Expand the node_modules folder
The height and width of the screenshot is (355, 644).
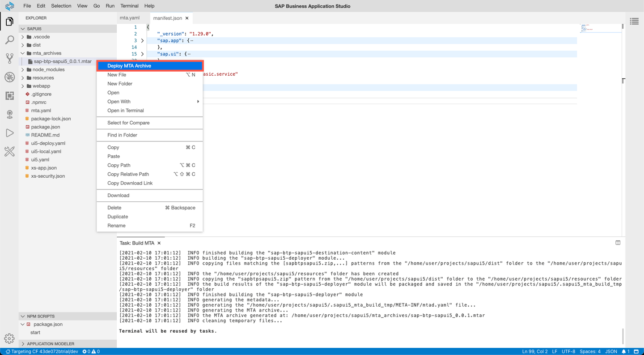pyautogui.click(x=23, y=70)
